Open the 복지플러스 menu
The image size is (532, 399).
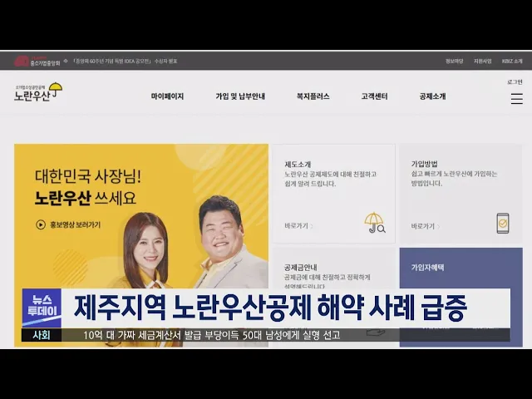pyautogui.click(x=313, y=96)
